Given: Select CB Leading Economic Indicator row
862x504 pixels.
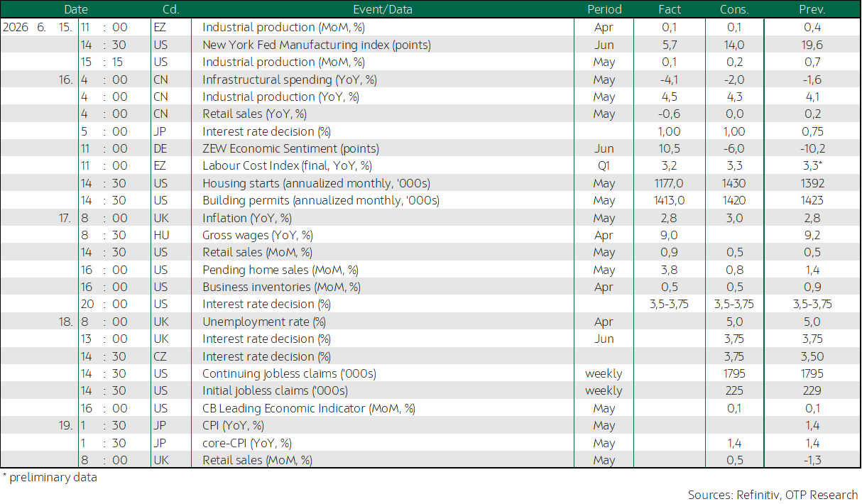Looking at the screenshot, I should click(x=430, y=408).
